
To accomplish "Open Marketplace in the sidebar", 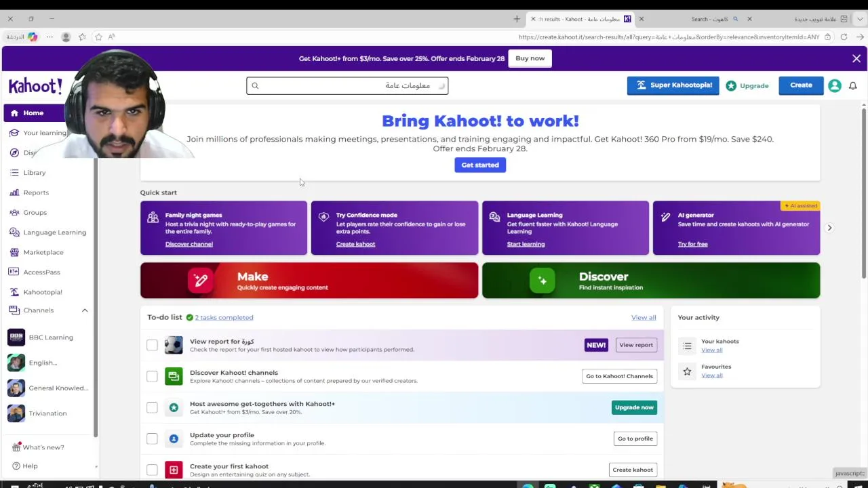I will point(43,252).
